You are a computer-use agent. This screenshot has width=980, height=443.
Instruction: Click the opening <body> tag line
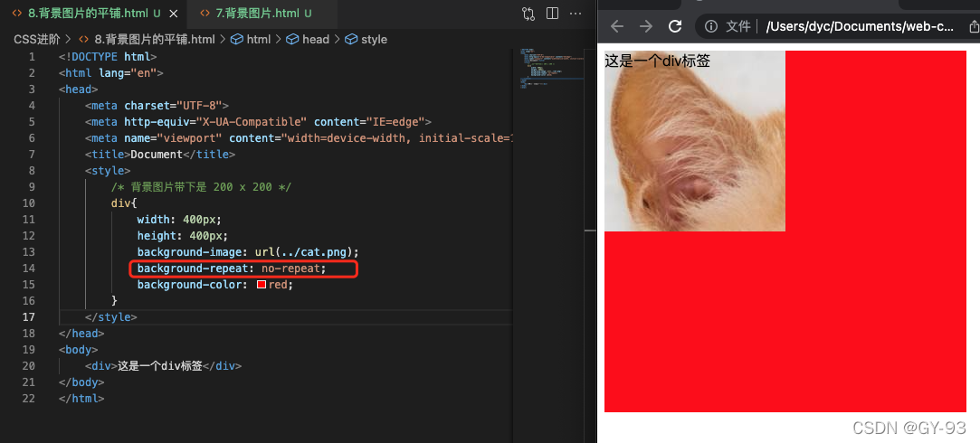coord(78,349)
